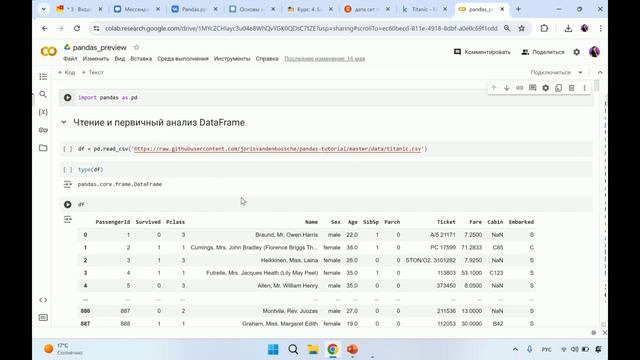Open Windows Start menu
The width and height of the screenshot is (640, 360).
pos(273,349)
